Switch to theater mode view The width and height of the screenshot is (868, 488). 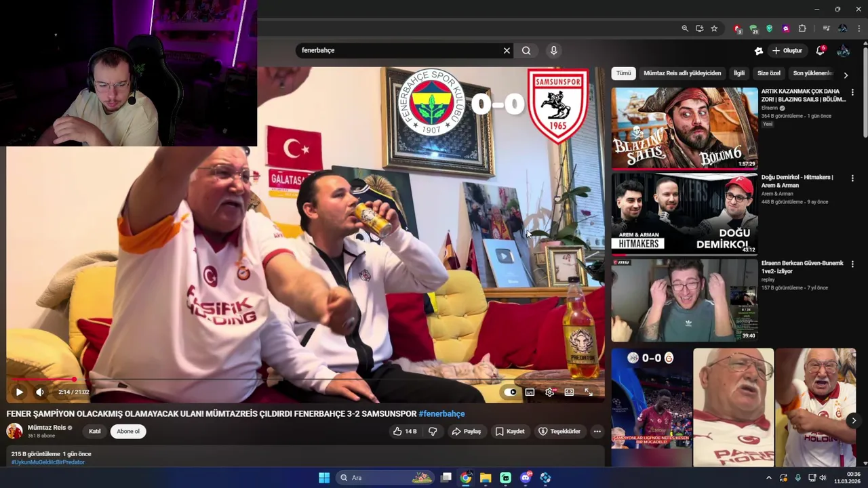[x=569, y=392]
